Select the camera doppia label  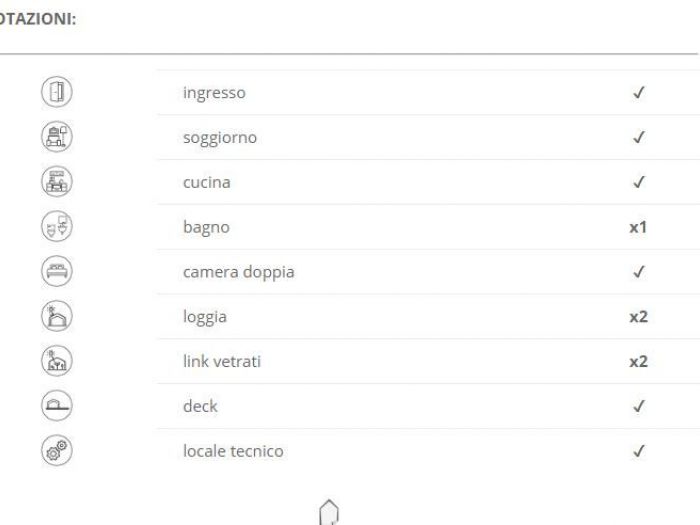[x=238, y=272]
